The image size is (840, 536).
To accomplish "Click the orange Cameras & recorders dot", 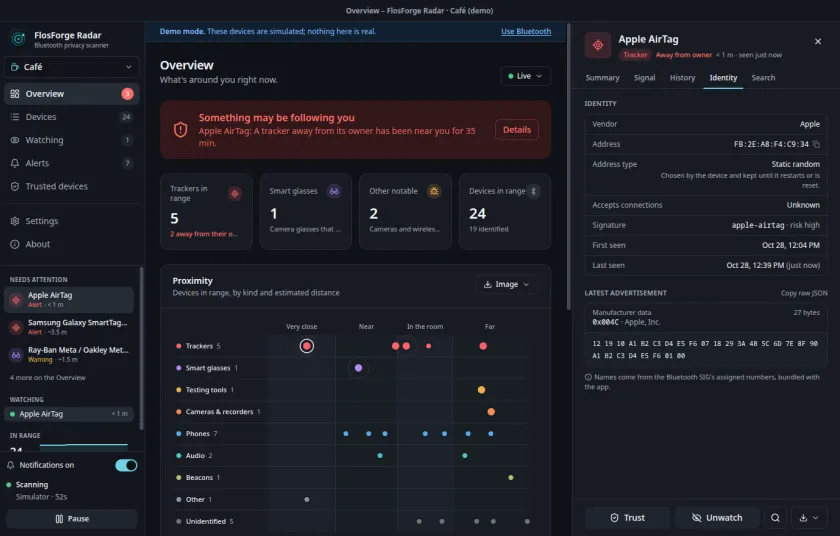I will point(491,412).
